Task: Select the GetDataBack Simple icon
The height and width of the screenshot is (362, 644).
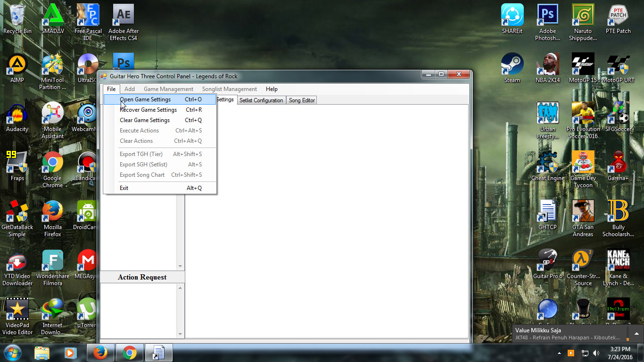Action: (x=17, y=219)
